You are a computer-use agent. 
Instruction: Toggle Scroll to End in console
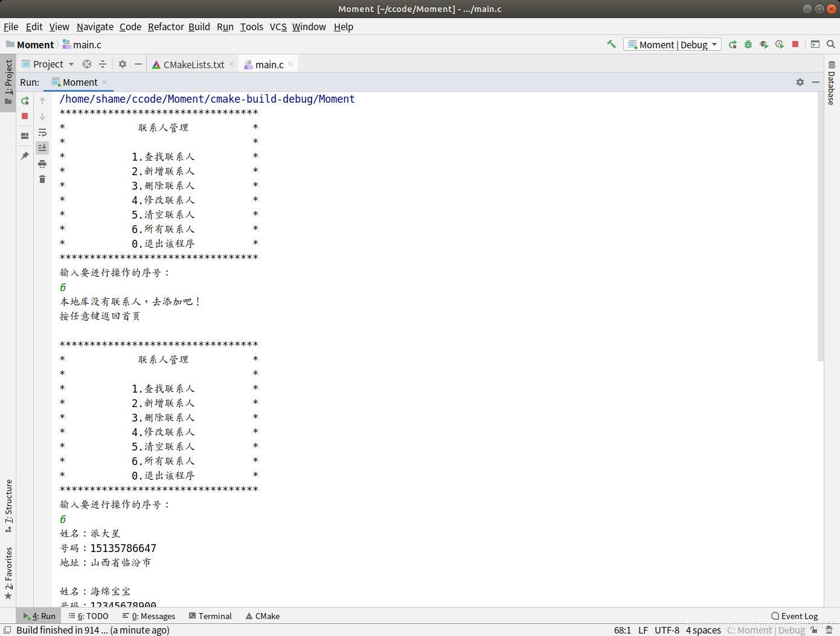(x=42, y=148)
